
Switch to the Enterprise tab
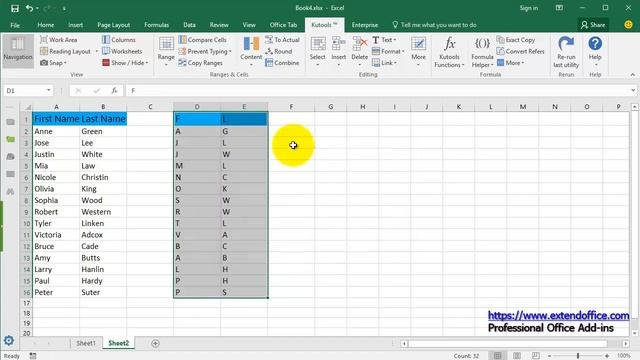(x=365, y=25)
